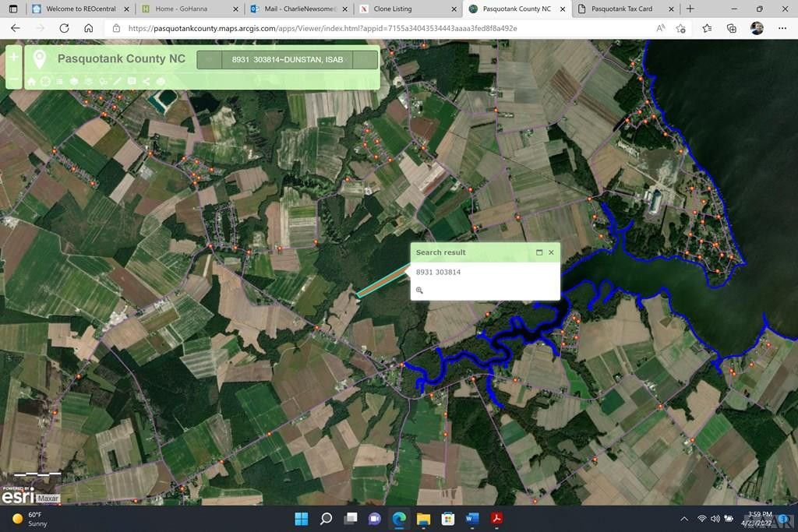Close the Search result popup

tap(551, 252)
